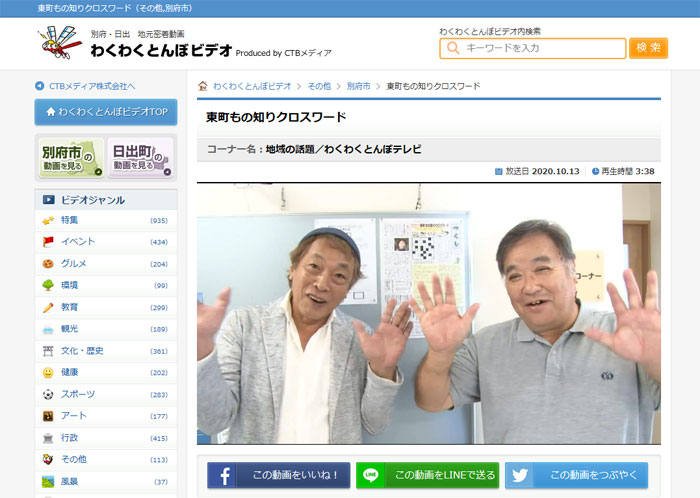Click star icon for 特集 genre
700x498 pixels.
click(x=48, y=220)
